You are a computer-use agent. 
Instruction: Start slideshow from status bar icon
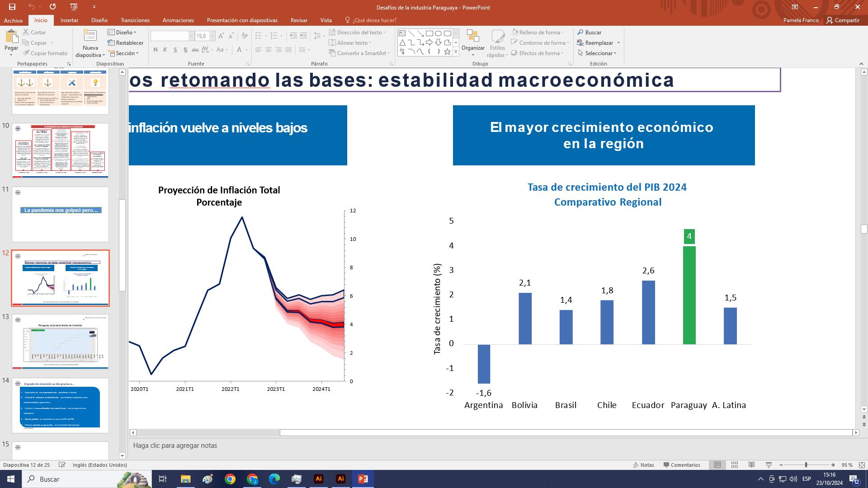point(769,465)
